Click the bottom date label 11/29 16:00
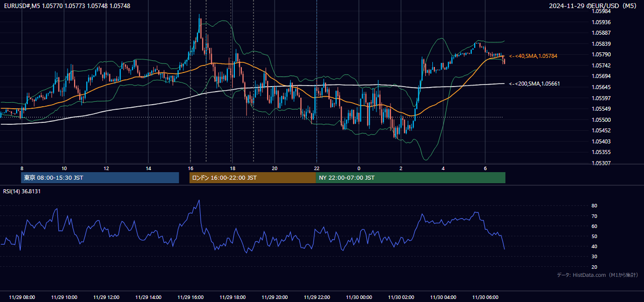Image resolution: width=644 pixels, height=302 pixels. (190, 297)
